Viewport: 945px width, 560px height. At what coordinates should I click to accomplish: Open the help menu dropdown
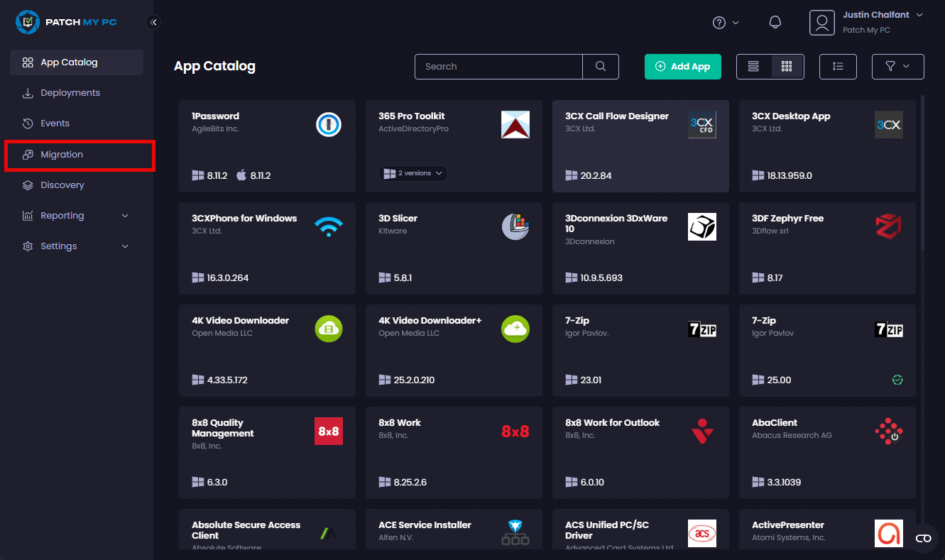(726, 23)
